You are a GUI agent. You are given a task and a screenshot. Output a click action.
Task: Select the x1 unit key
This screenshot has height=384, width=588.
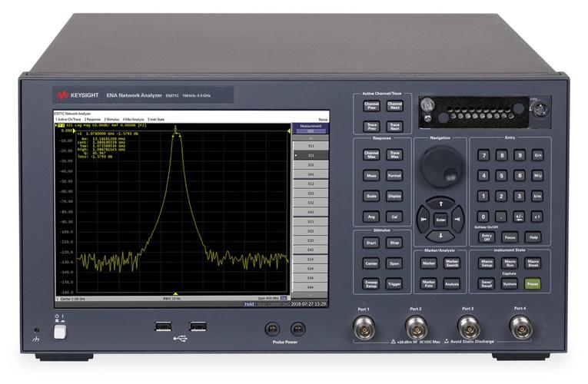pyautogui.click(x=538, y=217)
